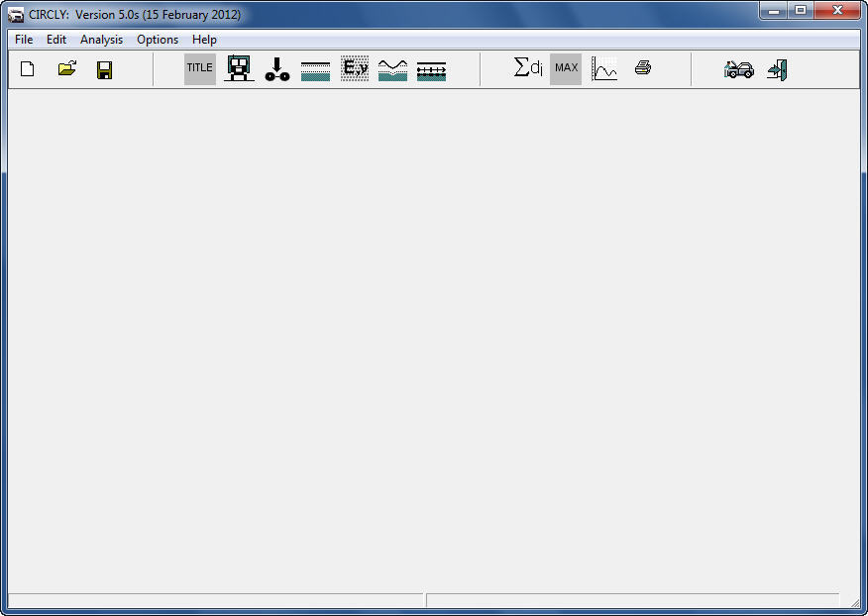
Task: Open the TITLE toolbar button
Action: 200,68
